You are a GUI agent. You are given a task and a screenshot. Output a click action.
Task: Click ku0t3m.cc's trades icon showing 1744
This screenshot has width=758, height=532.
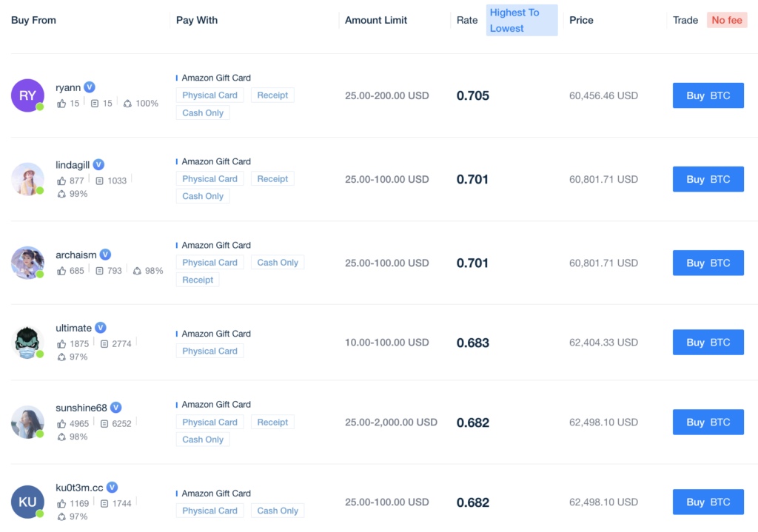(104, 503)
